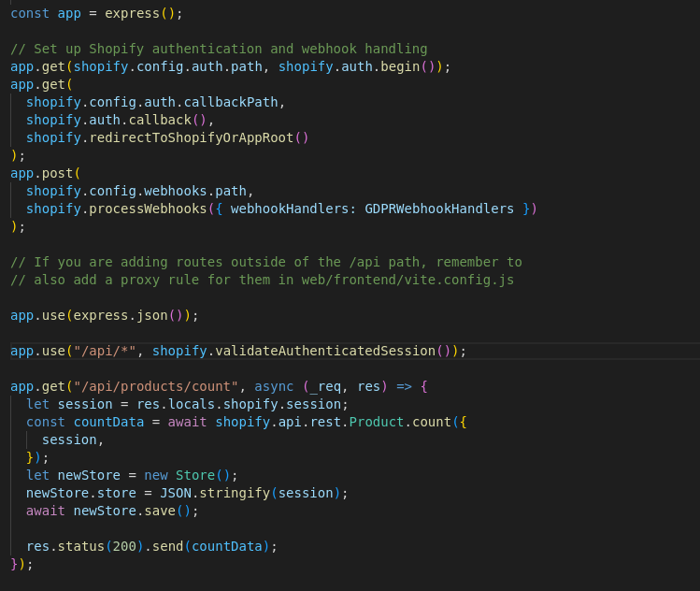The image size is (700, 591).
Task: Click 'shopify.config.webhooks.path' line
Action: [x=139, y=191]
